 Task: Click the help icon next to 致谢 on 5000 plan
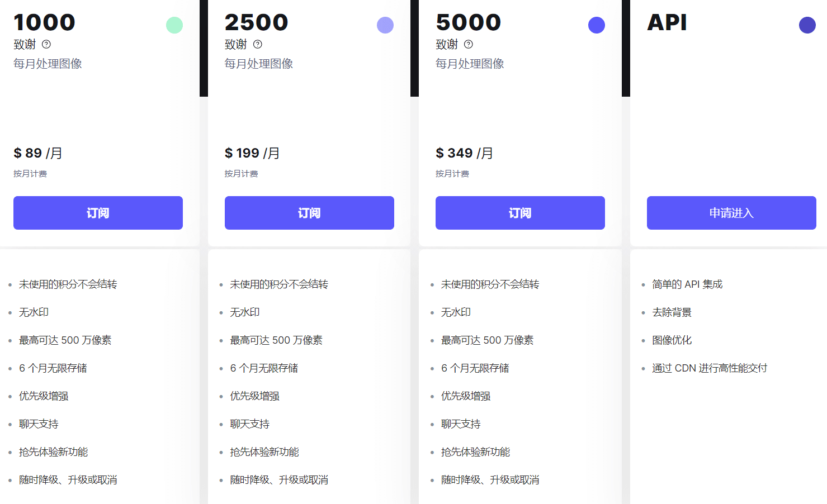(x=469, y=44)
